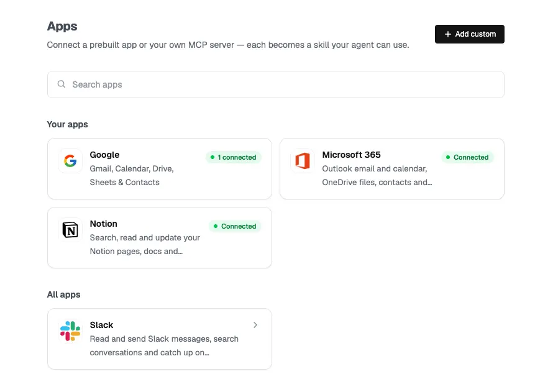
Task: Click the 'All apps' section heading
Action: click(64, 294)
